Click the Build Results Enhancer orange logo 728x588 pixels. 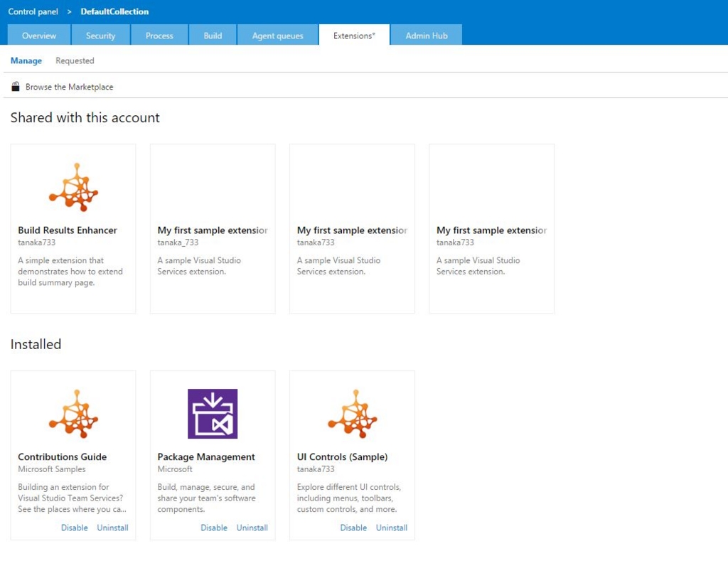[73, 187]
